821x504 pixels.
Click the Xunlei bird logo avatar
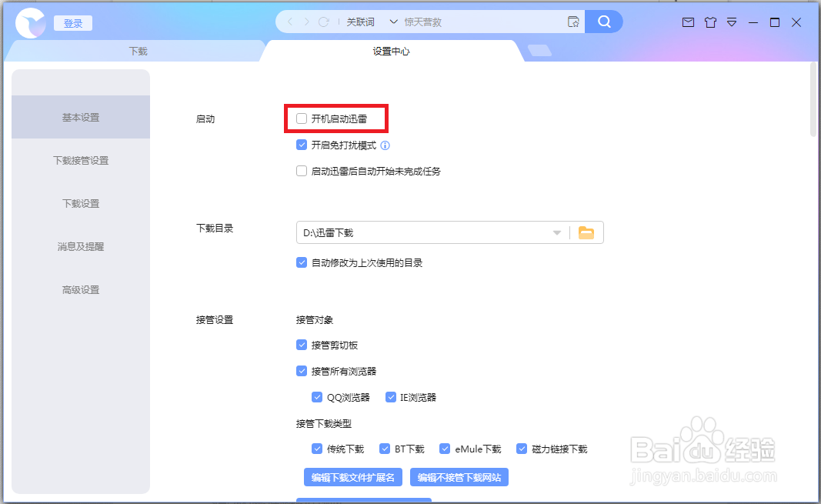pos(30,23)
